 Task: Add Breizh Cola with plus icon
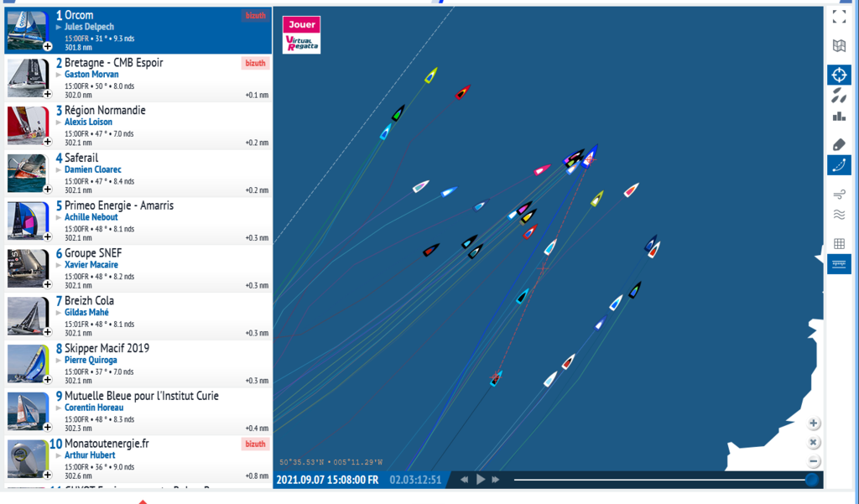(x=48, y=332)
